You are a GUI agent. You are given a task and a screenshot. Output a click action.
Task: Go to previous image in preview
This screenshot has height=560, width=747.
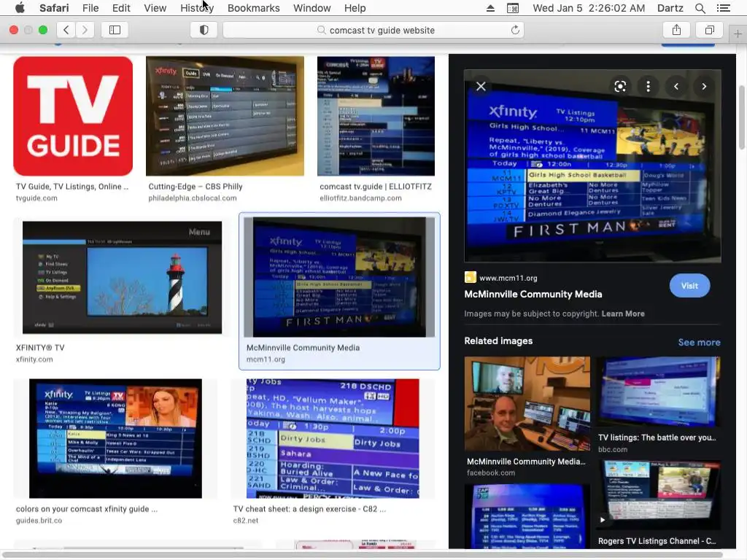(676, 86)
